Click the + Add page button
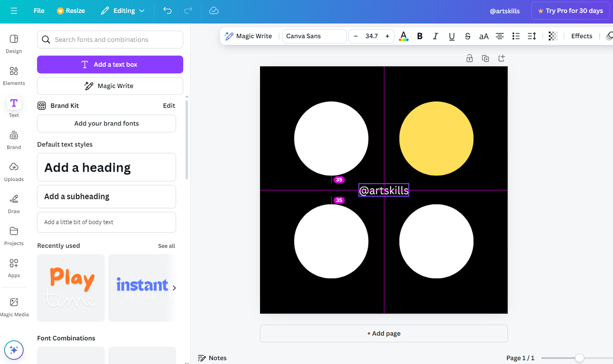This screenshot has height=364, width=613. pyautogui.click(x=384, y=333)
